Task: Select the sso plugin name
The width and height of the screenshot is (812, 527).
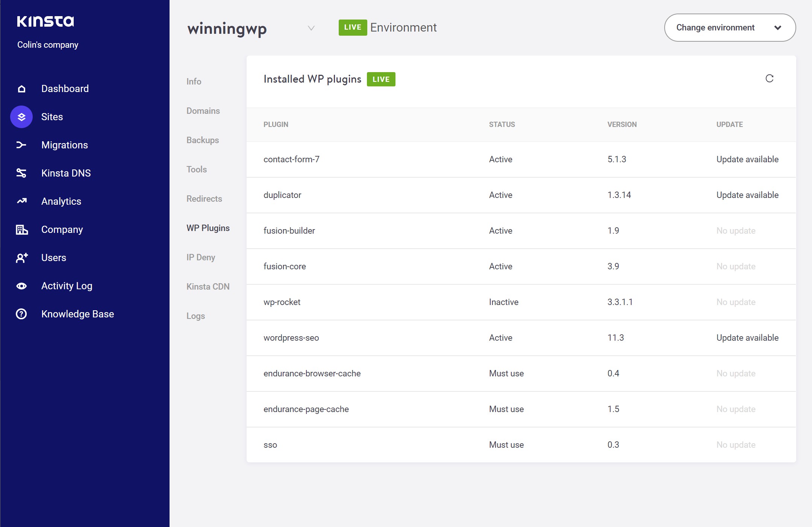Action: (270, 445)
